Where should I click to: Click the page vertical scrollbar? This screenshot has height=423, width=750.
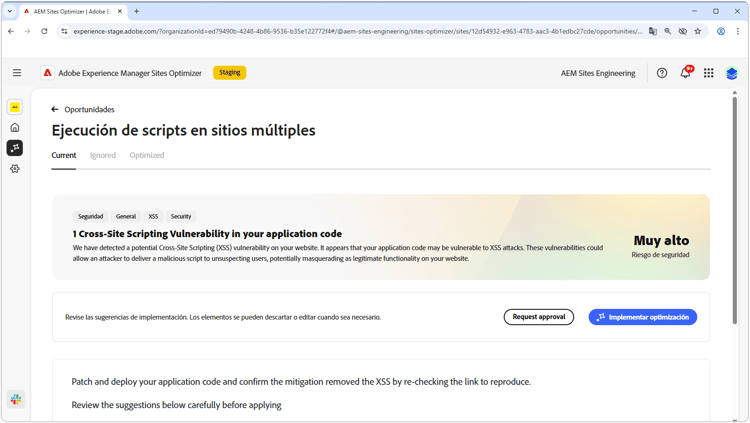tap(735, 211)
